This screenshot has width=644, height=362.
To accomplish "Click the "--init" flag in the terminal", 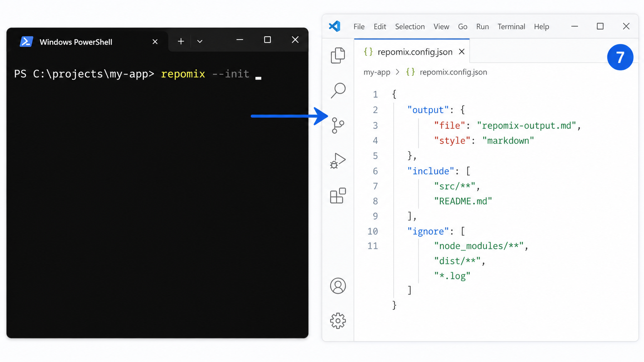I will coord(231,74).
